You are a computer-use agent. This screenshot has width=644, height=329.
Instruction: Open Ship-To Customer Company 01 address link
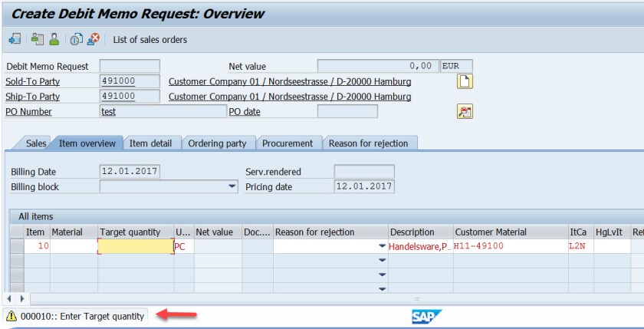pyautogui.click(x=290, y=97)
